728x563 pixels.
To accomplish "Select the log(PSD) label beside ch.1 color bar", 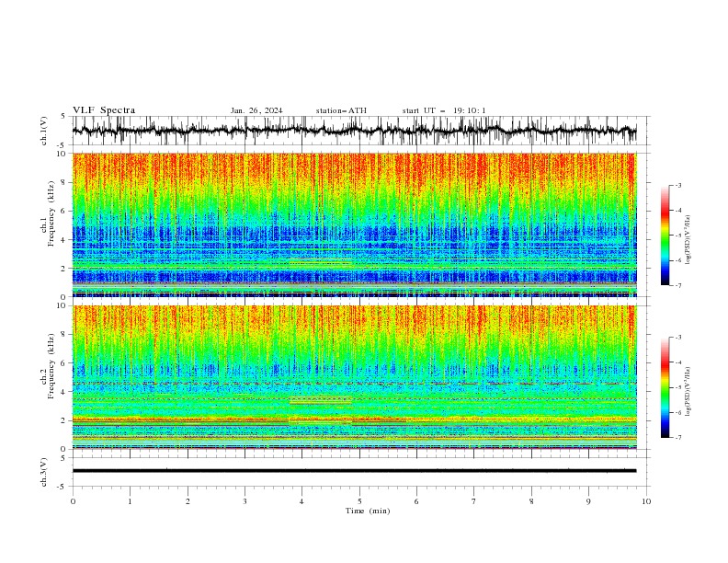I will 688,240.
